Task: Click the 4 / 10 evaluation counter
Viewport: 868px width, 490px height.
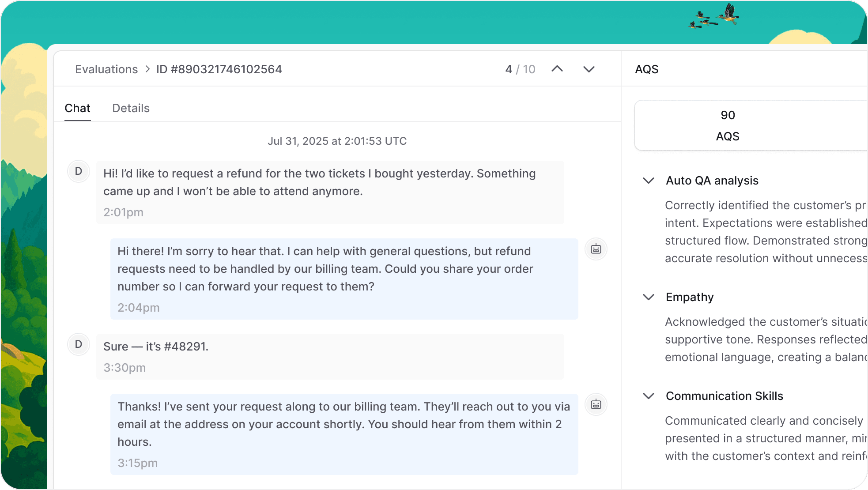Action: [x=520, y=69]
